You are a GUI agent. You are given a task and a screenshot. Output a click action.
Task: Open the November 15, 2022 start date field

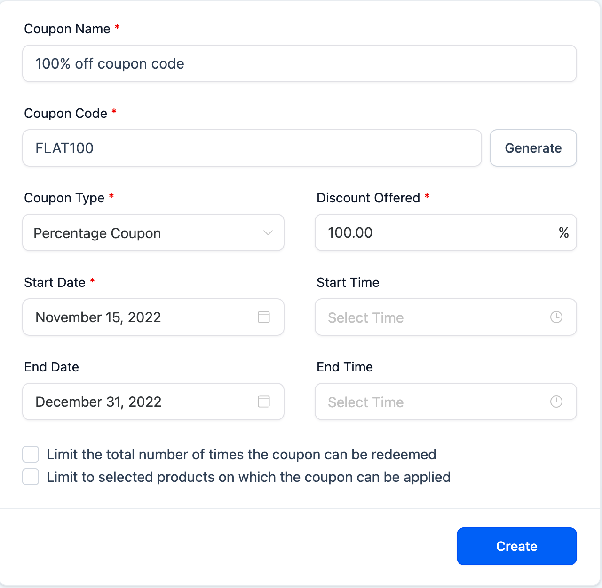154,317
